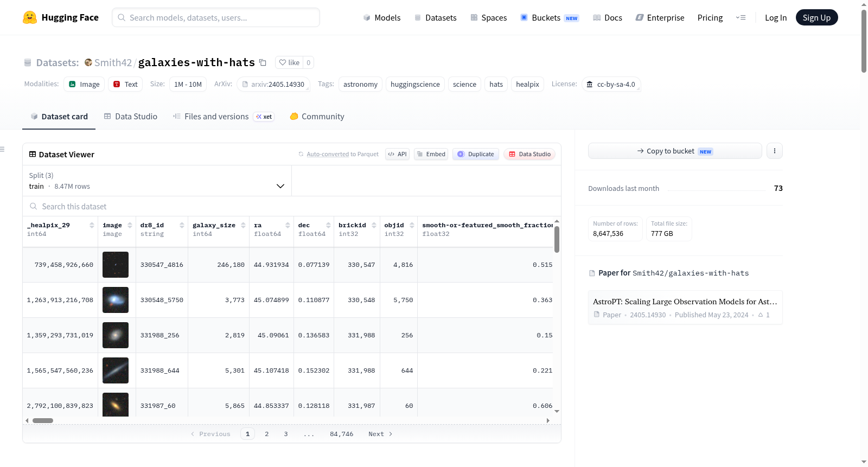Click the table's vertical scrollbar thumb
This screenshot has height=467, width=868.
[557, 239]
